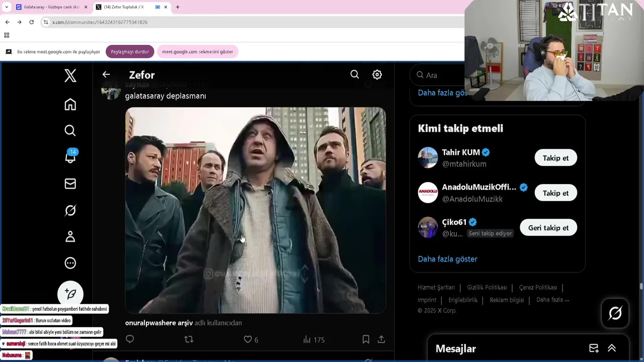Open Grok icon in the sidebar
644x362 pixels.
click(x=70, y=210)
